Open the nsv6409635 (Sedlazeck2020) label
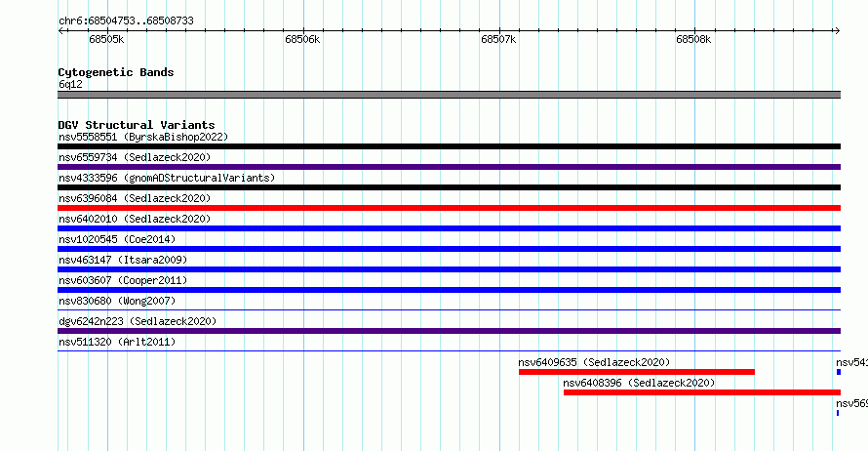868x451 pixels. 594,362
